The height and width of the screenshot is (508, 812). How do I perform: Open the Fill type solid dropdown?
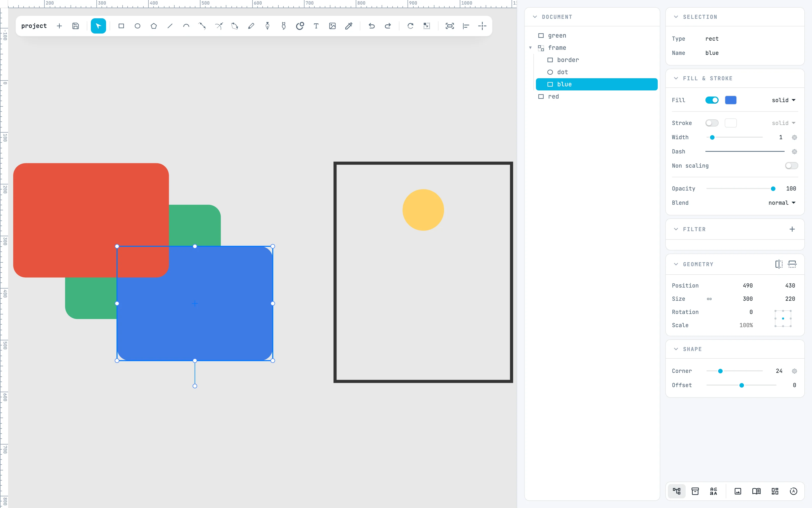(784, 100)
